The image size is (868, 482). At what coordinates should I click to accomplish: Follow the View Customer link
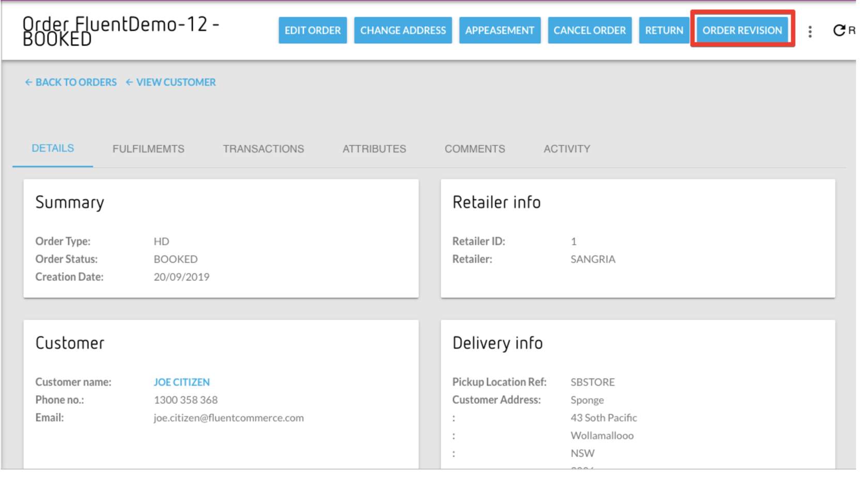click(x=176, y=82)
